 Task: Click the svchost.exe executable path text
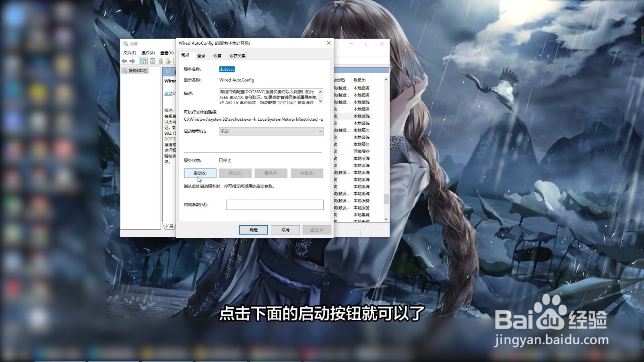(x=254, y=119)
